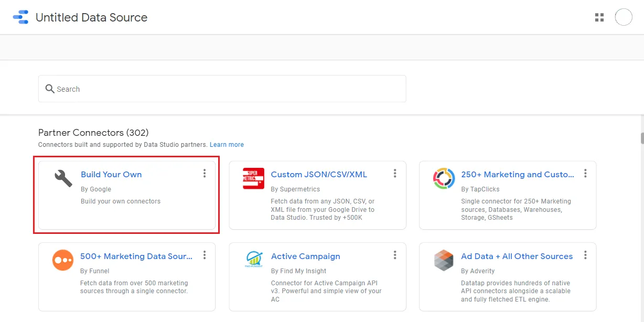Click the search magnifier icon
Viewport: 644px width, 322px height.
(50, 89)
